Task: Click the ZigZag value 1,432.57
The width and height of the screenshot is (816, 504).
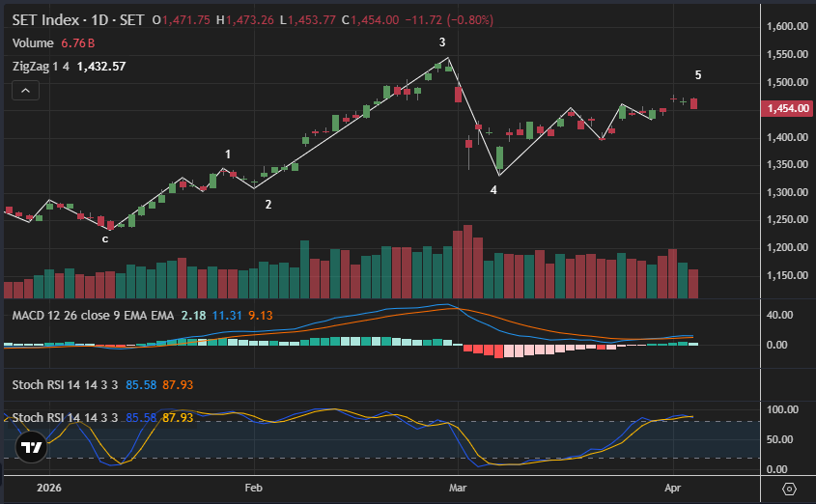Action: click(x=101, y=67)
